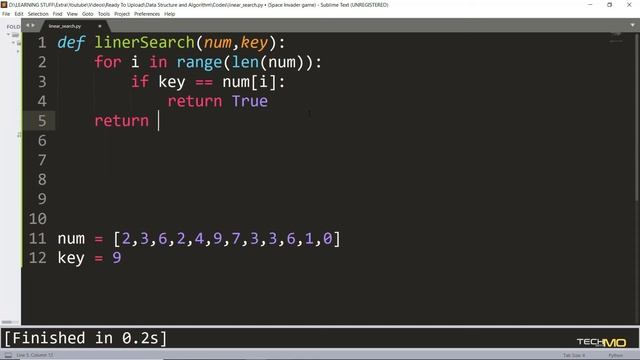Open the Find menu
640x360 pixels.
[57, 14]
